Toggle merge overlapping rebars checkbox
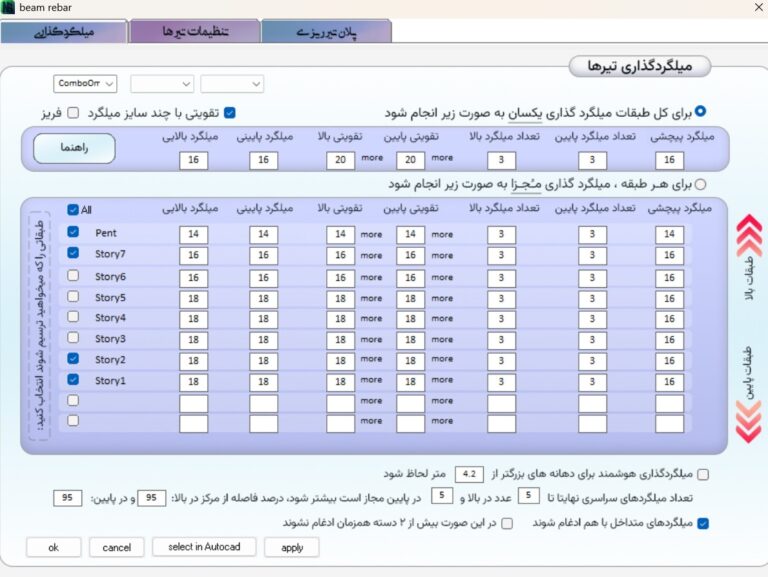Viewport: 768px width, 577px height. [x=703, y=524]
